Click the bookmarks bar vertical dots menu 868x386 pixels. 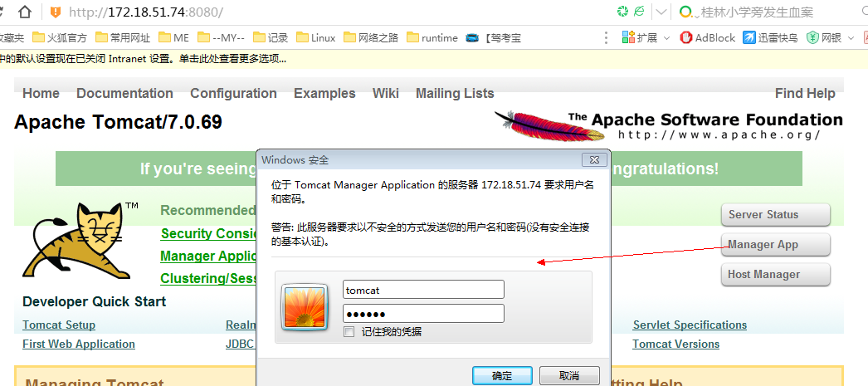coord(607,37)
